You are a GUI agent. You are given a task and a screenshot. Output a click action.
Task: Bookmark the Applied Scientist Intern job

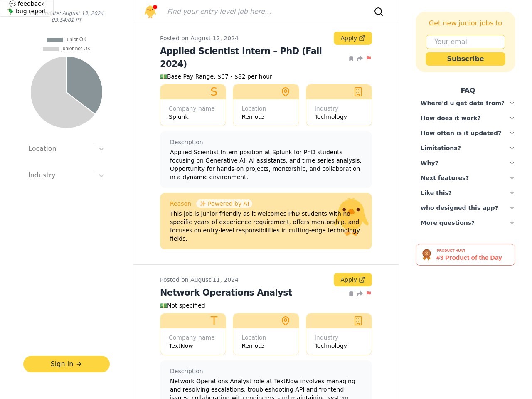click(x=351, y=59)
